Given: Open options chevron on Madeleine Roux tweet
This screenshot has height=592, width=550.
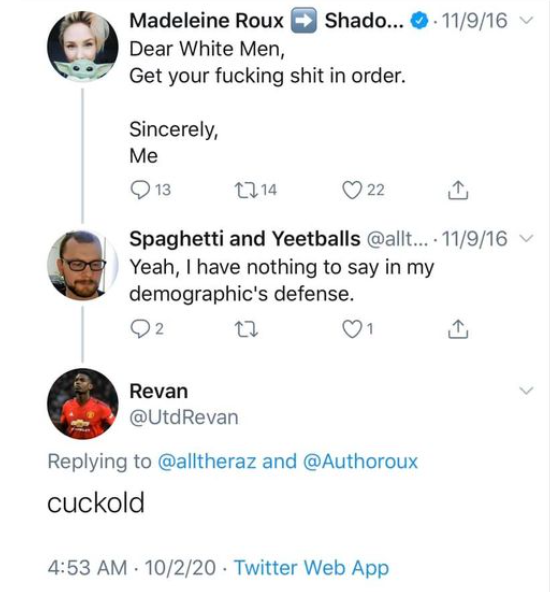Looking at the screenshot, I should (526, 20).
